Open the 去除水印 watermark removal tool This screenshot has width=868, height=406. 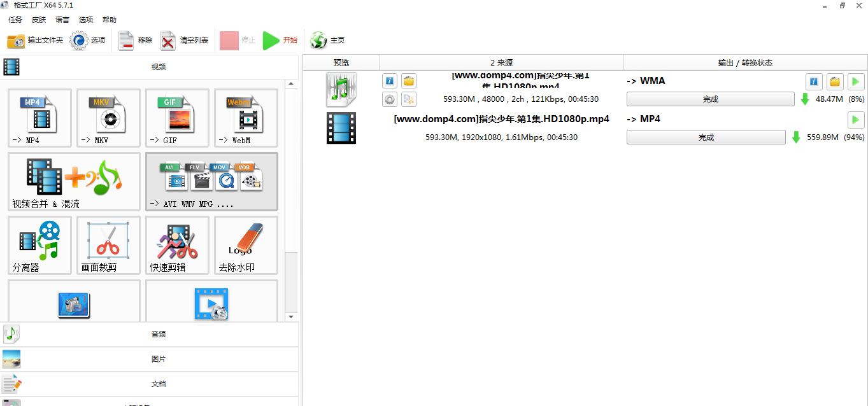(246, 245)
